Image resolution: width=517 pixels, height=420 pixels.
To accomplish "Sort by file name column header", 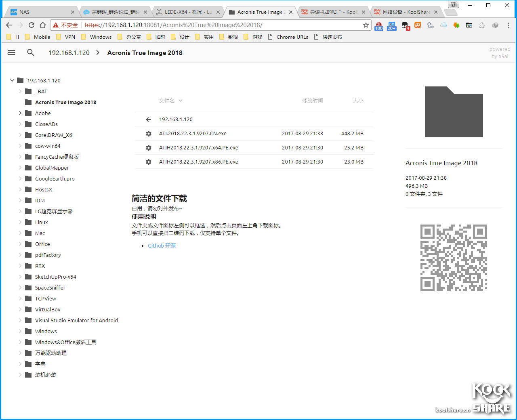I will (170, 101).
